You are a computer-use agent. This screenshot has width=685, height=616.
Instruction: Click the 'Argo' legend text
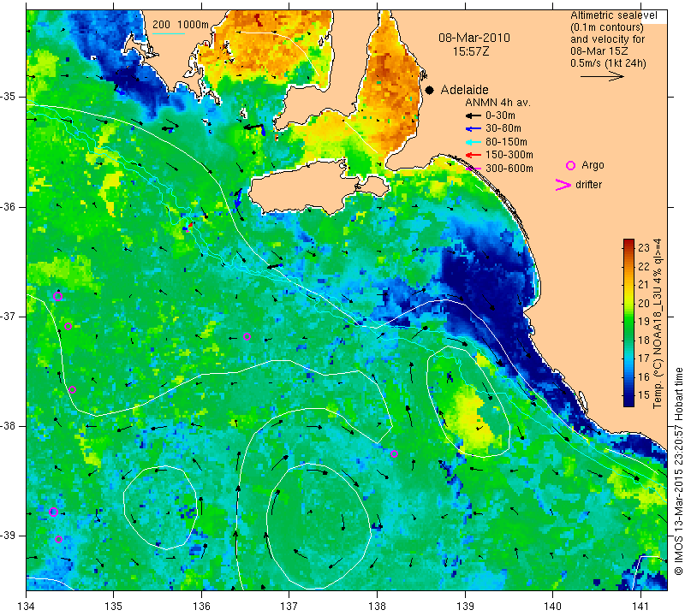(593, 165)
